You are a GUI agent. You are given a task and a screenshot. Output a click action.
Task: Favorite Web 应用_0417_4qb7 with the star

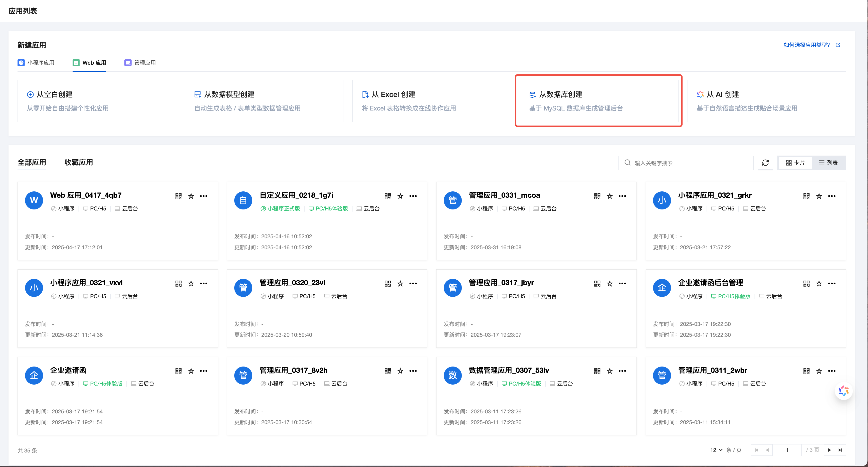[191, 196]
